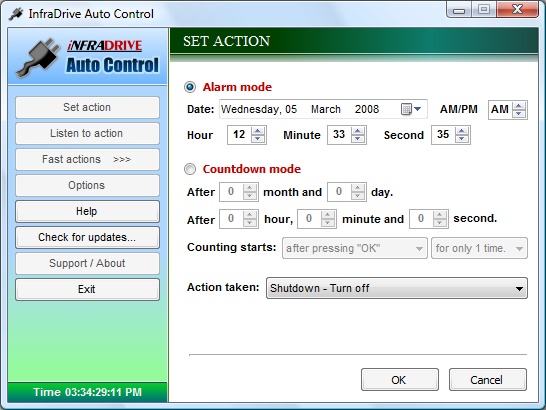546x410 pixels.
Task: Click the Minute input field
Action: [340, 135]
